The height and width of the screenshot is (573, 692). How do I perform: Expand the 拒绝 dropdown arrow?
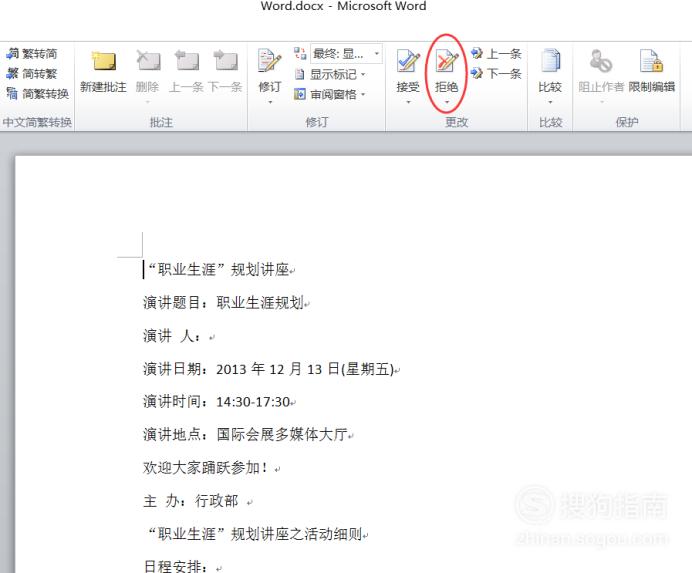click(447, 102)
